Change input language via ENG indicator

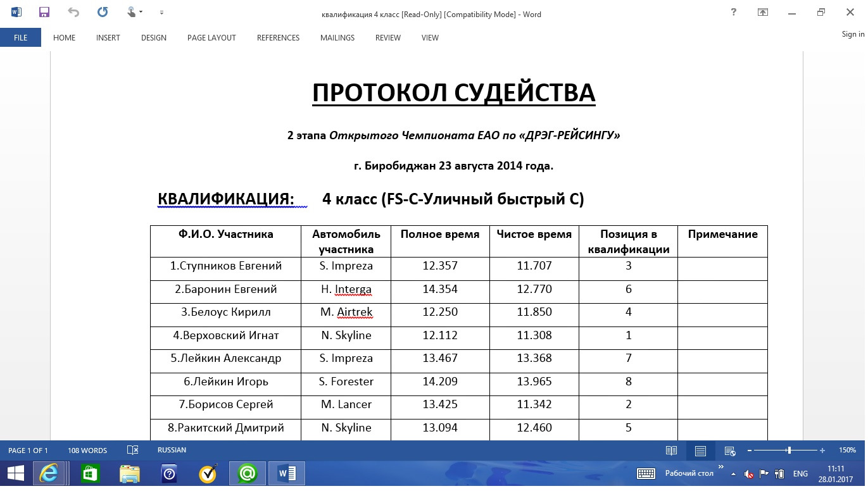[x=800, y=473]
